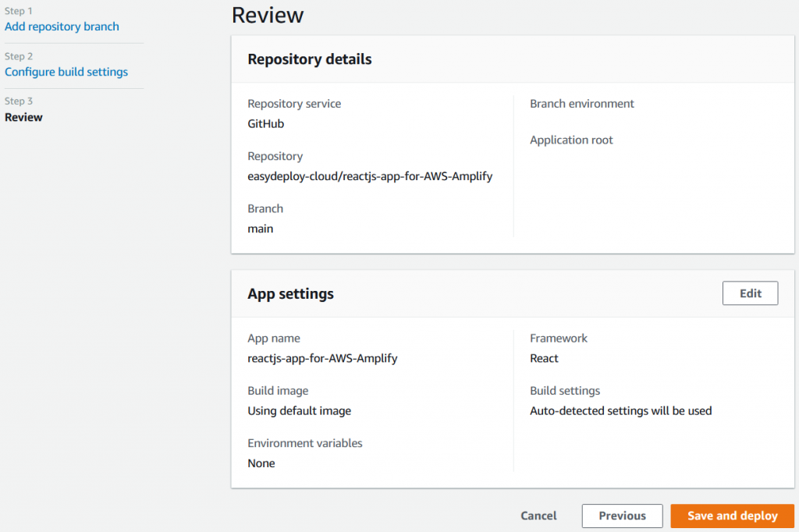The height and width of the screenshot is (532, 799).
Task: Open Step 2 "Configure build settings"
Action: coord(66,71)
